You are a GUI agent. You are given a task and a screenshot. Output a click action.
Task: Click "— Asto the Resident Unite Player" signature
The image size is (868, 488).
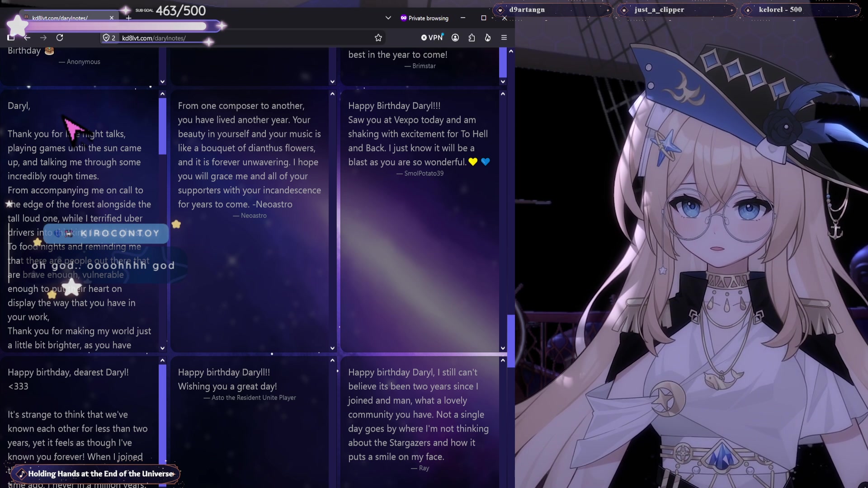click(x=250, y=398)
